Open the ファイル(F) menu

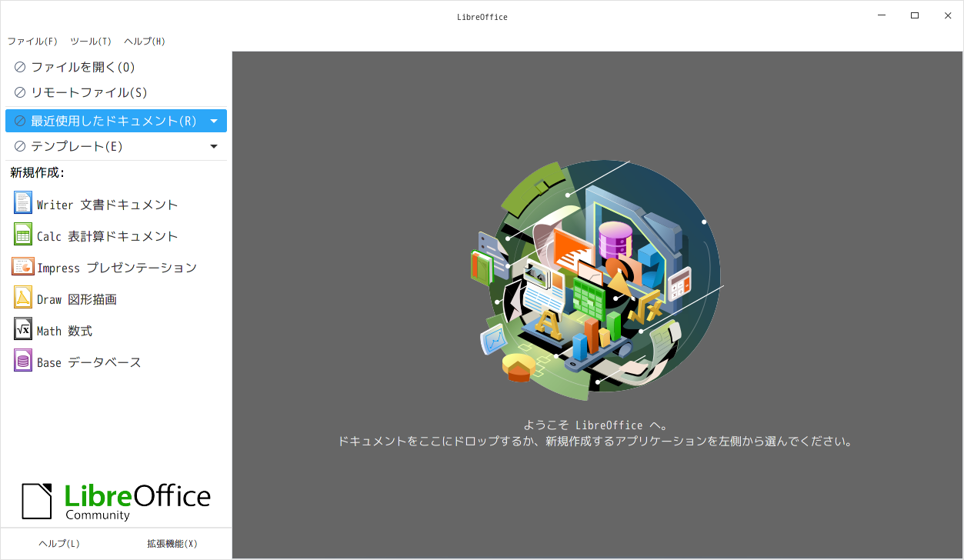click(x=32, y=42)
